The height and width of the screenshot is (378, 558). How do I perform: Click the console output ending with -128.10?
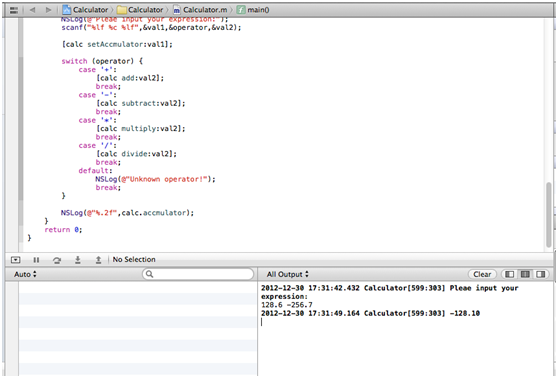click(x=370, y=314)
